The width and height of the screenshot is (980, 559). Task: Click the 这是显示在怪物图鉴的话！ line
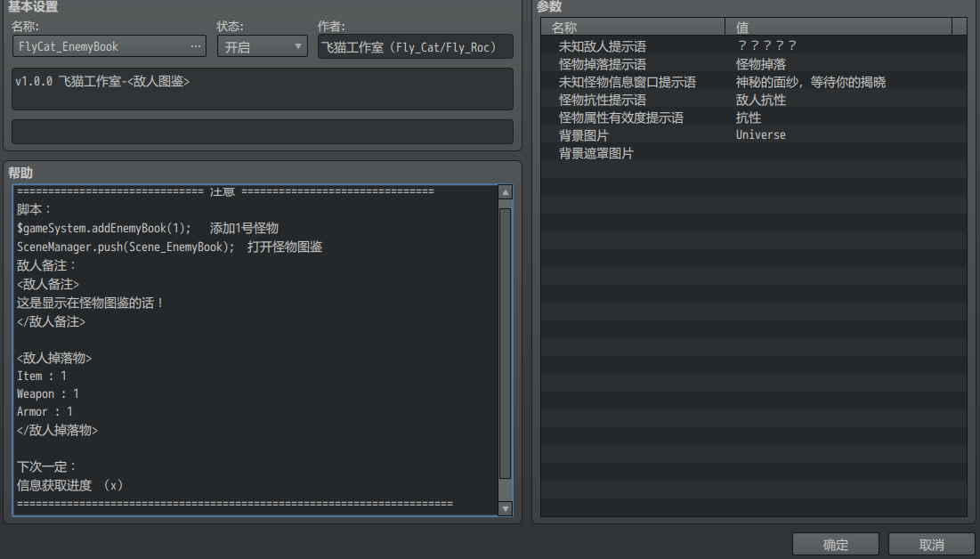click(x=91, y=303)
